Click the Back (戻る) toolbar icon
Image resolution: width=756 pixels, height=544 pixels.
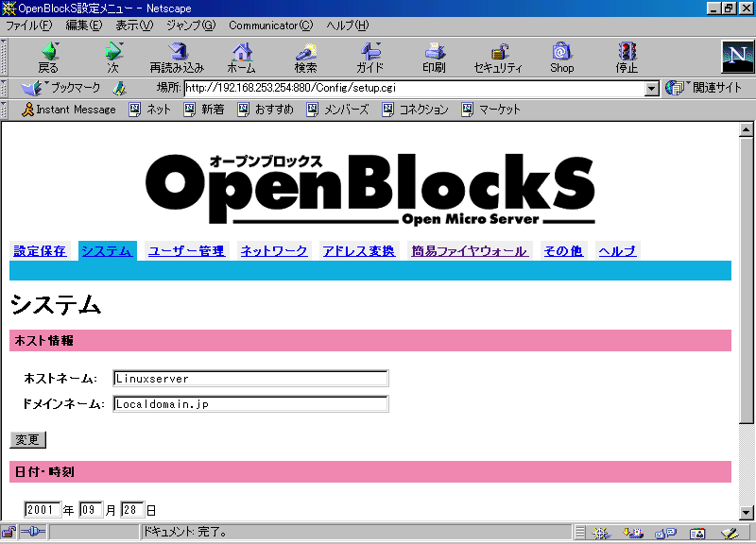pyautogui.click(x=48, y=57)
